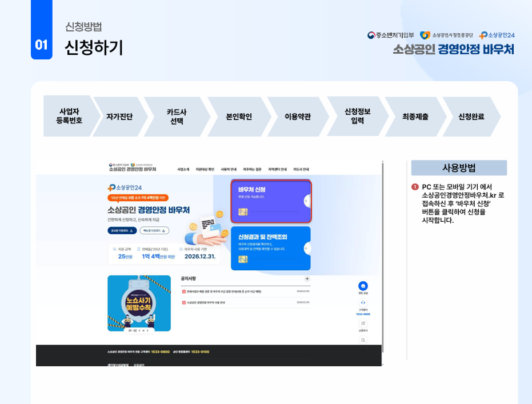
Task: Click the 신청하기 slide title
Action: (x=94, y=47)
